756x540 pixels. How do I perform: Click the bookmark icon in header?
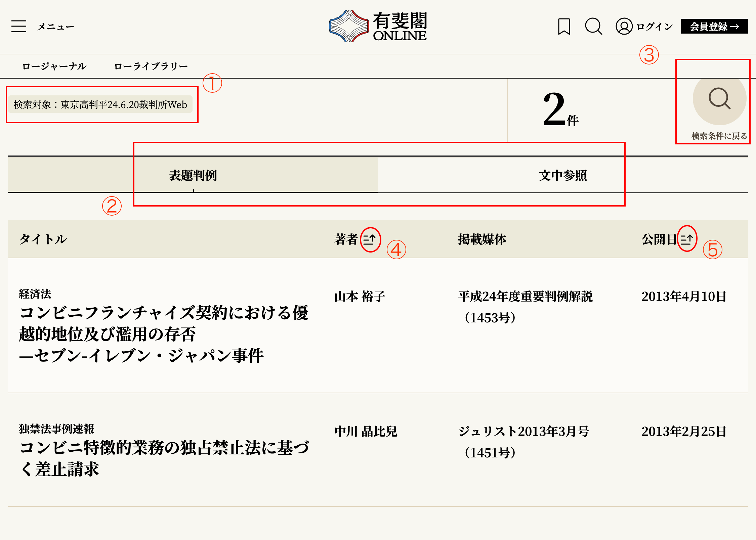coord(564,26)
